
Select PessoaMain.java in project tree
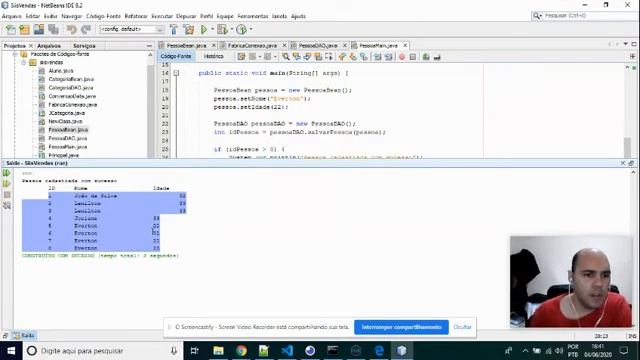click(68, 147)
